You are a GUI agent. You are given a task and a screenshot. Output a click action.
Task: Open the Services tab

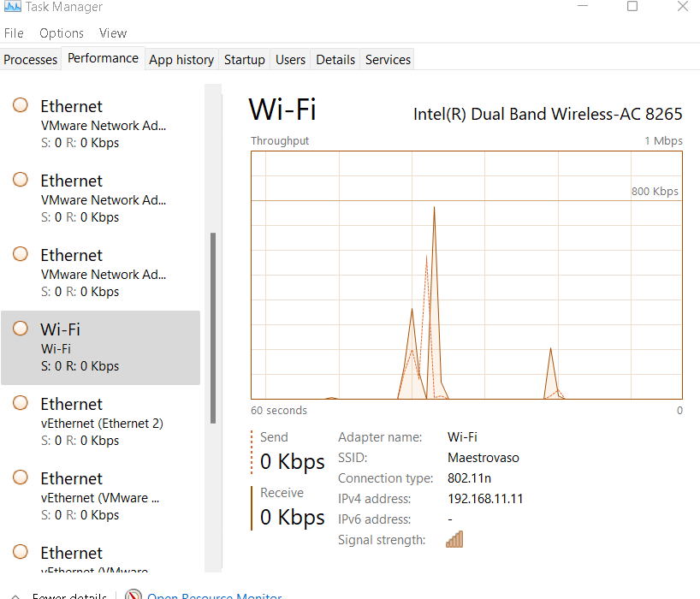(x=388, y=60)
